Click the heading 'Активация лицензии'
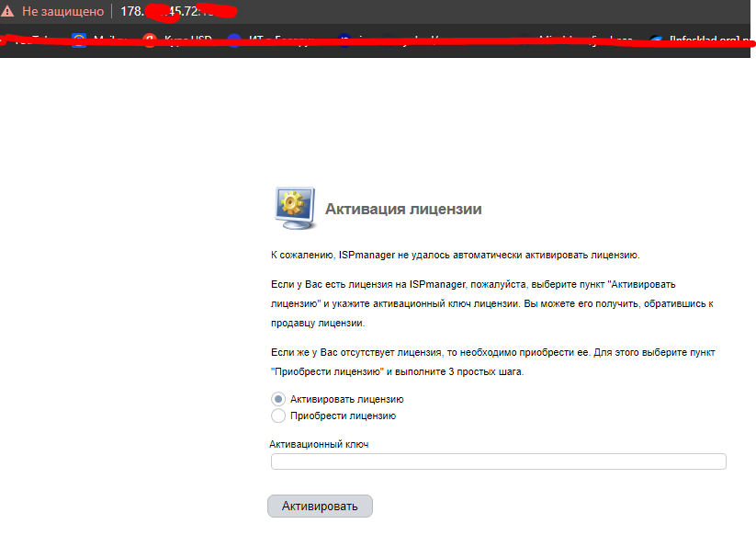 [x=403, y=209]
